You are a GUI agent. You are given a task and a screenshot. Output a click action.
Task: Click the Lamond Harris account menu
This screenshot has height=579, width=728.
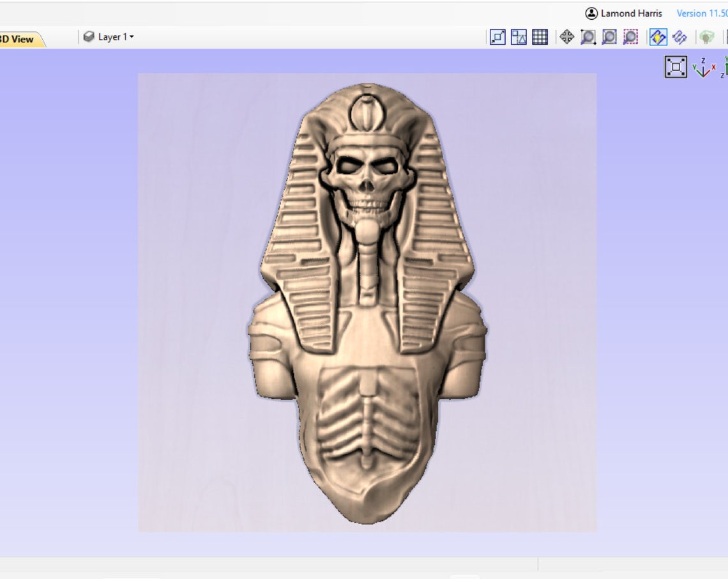point(623,13)
